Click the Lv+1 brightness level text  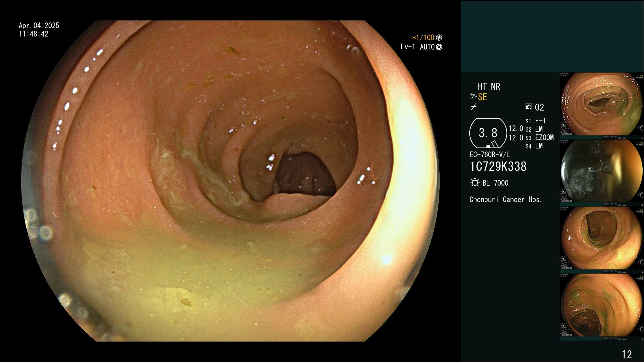point(408,47)
